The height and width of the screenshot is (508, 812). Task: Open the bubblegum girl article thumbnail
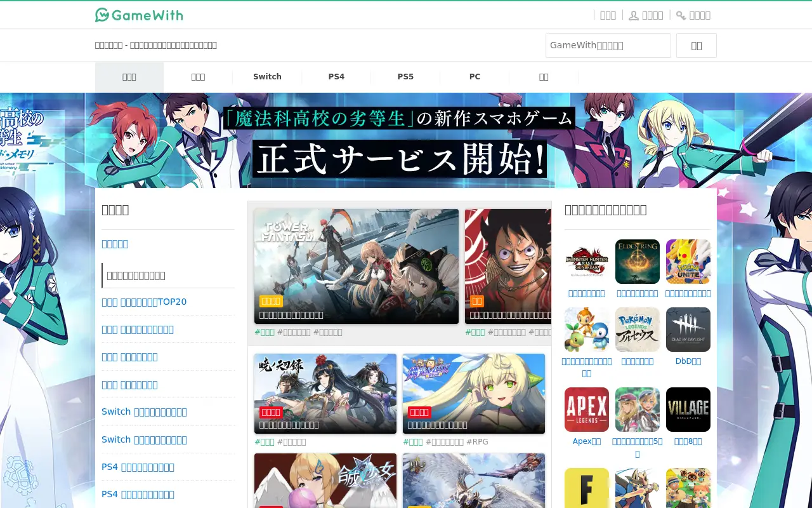[x=325, y=481]
